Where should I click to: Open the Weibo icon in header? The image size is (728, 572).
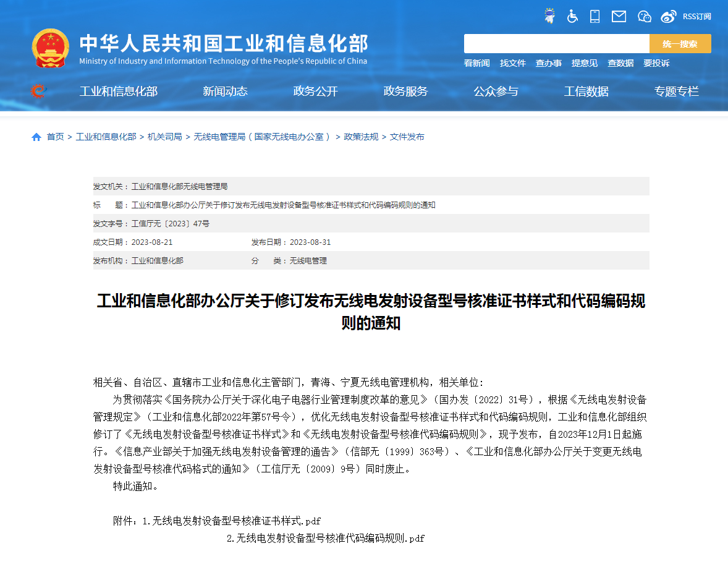[669, 17]
